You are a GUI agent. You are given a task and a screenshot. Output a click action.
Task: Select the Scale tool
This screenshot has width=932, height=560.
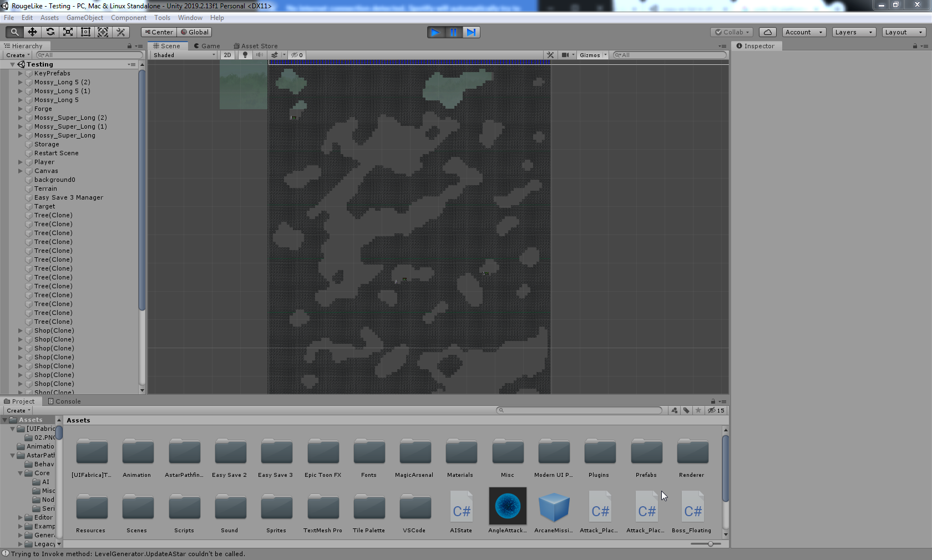68,32
